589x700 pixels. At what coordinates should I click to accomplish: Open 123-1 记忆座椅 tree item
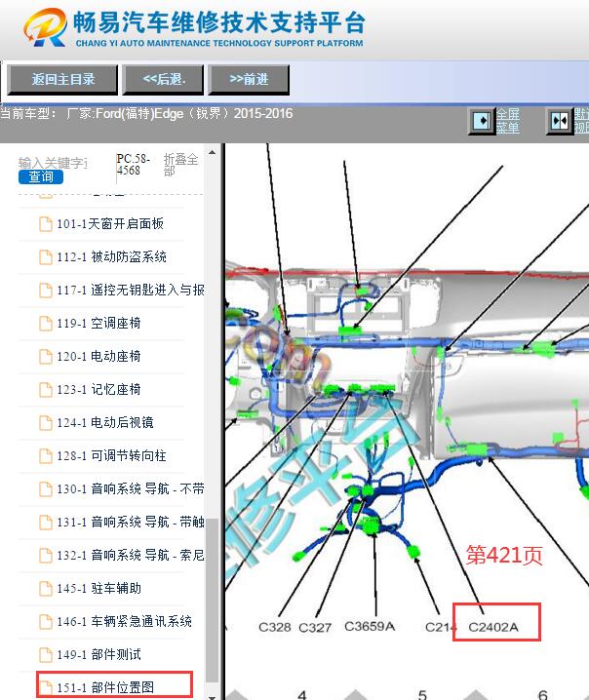[98, 389]
